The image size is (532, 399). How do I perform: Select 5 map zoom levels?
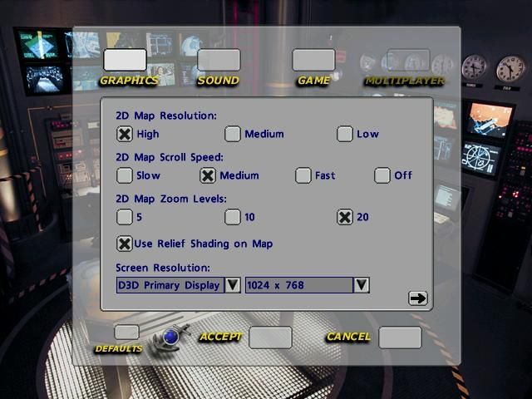125,217
